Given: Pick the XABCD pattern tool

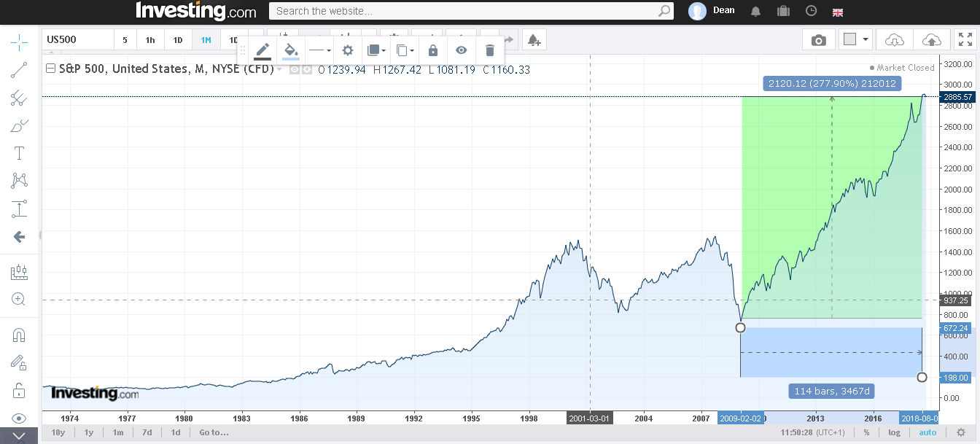Looking at the screenshot, I should 19,181.
